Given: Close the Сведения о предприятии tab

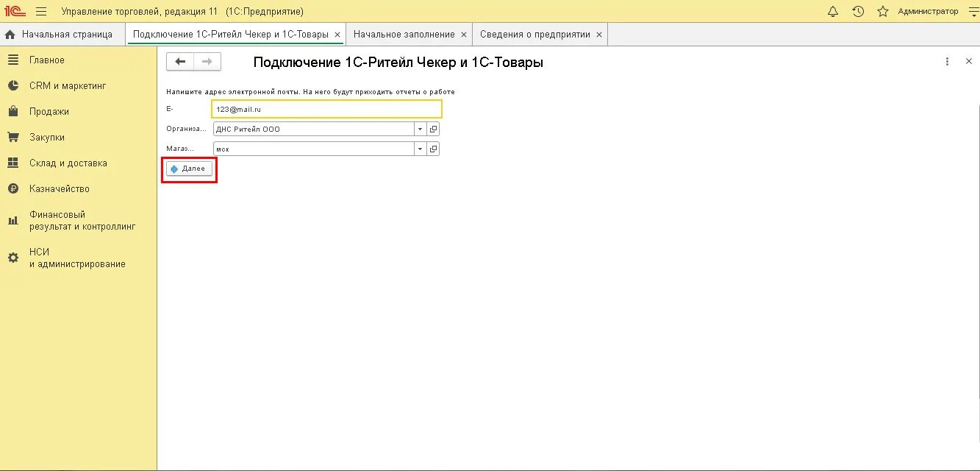Looking at the screenshot, I should [x=599, y=35].
